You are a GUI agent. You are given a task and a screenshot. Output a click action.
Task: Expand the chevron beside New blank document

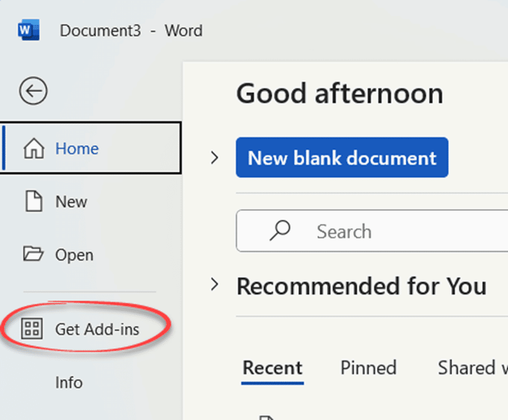(214, 158)
